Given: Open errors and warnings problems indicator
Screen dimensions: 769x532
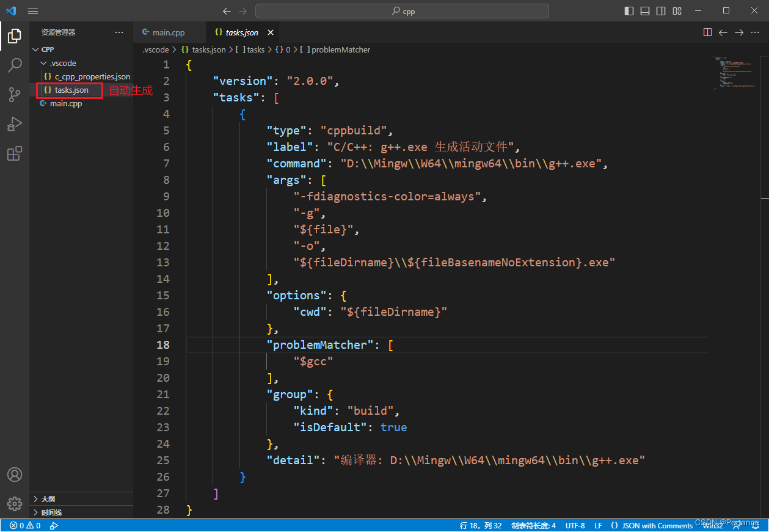Looking at the screenshot, I should coord(25,525).
